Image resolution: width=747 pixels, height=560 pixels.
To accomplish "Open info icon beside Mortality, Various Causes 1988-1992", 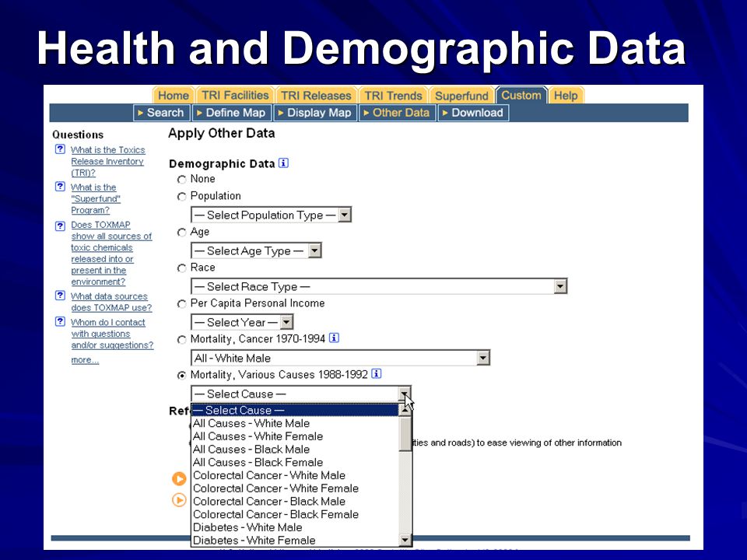I will tap(377, 374).
